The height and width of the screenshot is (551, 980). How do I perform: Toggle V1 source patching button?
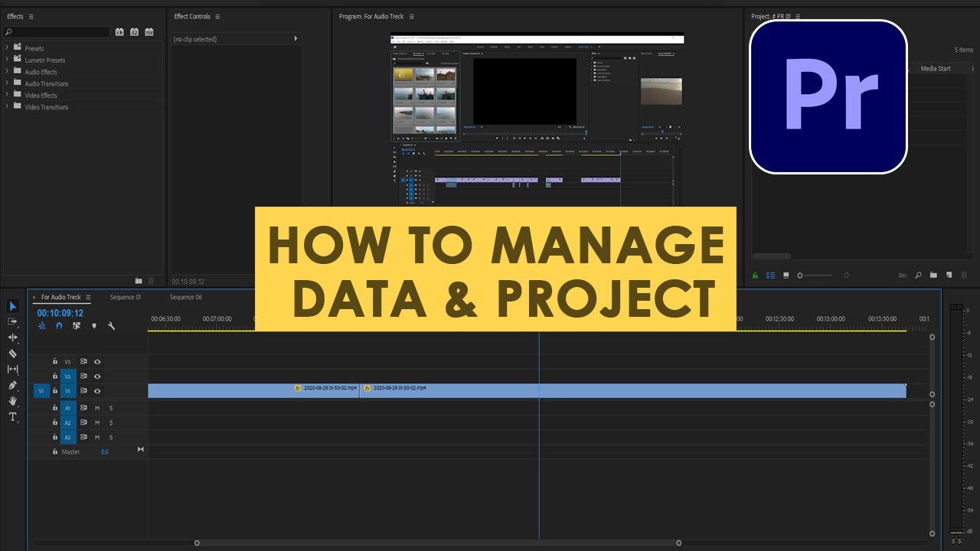tap(41, 391)
